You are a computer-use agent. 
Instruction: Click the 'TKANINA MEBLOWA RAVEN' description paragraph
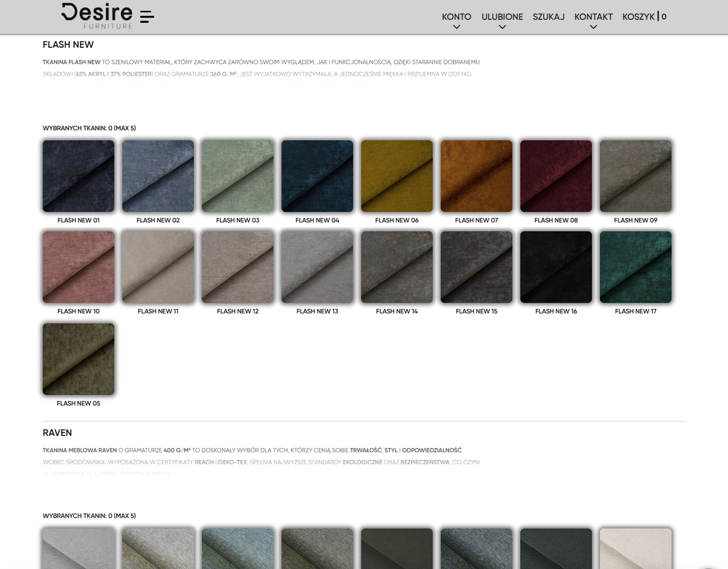(261, 461)
